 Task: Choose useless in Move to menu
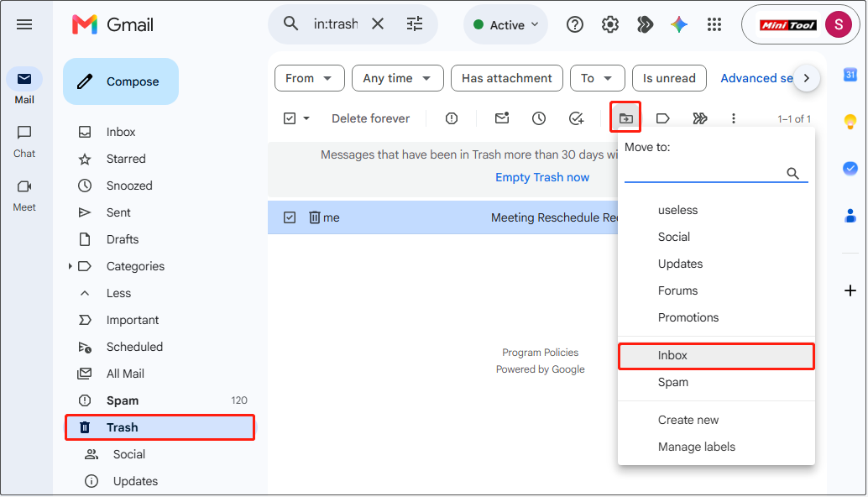716,211
